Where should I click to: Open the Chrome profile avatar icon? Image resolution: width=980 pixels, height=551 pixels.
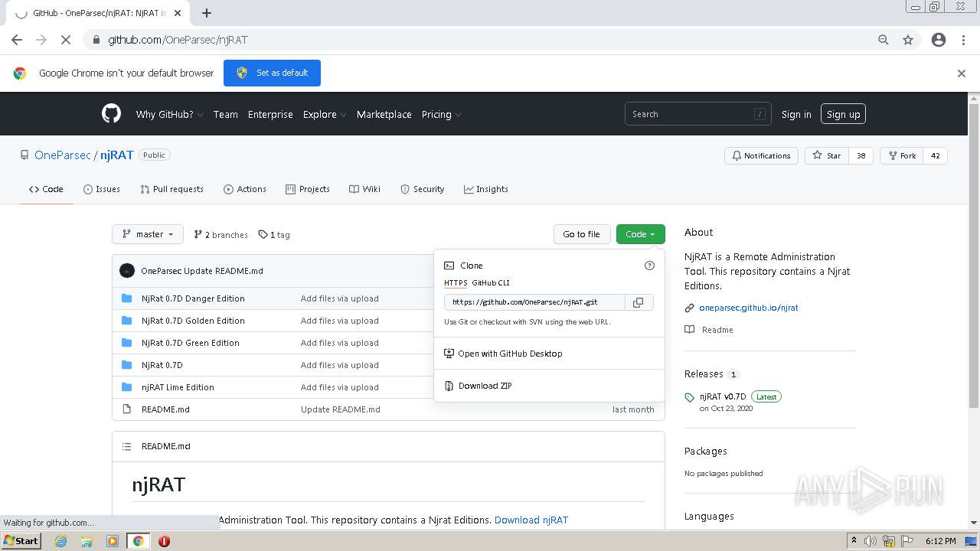click(939, 40)
